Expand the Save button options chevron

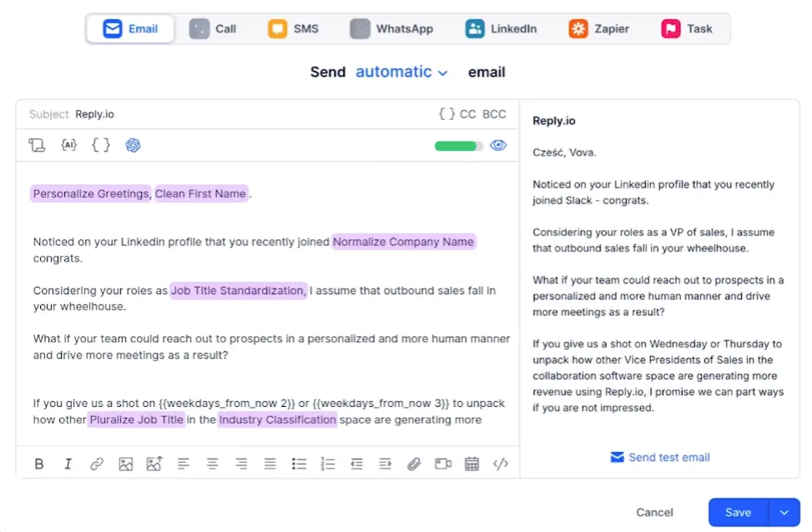coord(784,513)
